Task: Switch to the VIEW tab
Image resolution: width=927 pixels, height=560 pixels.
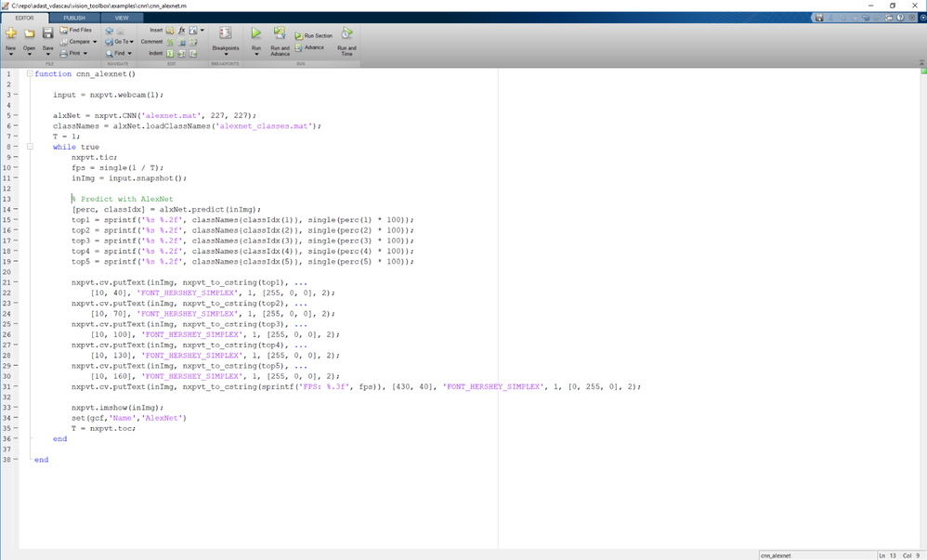Action: pyautogui.click(x=121, y=18)
